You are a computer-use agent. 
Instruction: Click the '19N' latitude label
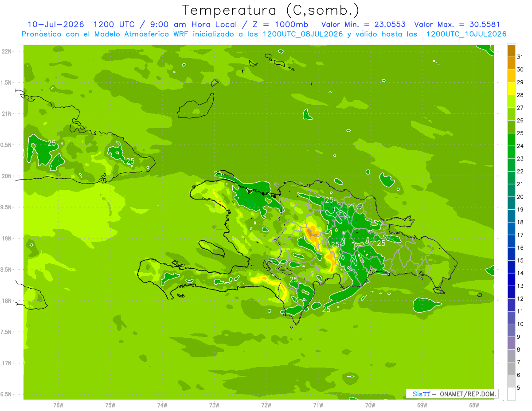point(6,239)
